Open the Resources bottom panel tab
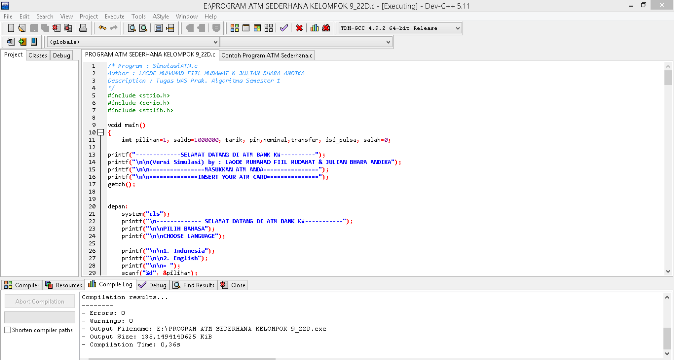This screenshot has height=360, width=674. pos(63,285)
